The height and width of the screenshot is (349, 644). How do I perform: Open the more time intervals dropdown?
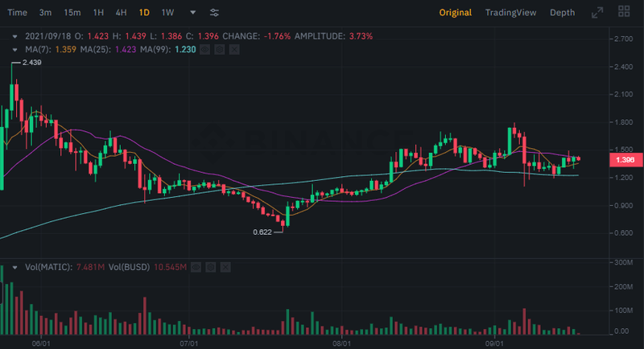tap(192, 13)
